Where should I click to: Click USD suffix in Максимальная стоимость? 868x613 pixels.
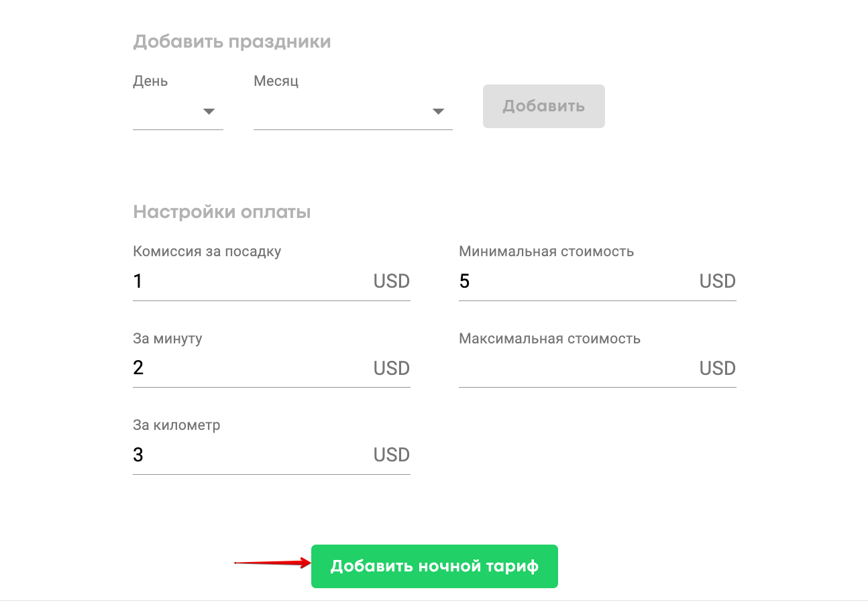[717, 368]
